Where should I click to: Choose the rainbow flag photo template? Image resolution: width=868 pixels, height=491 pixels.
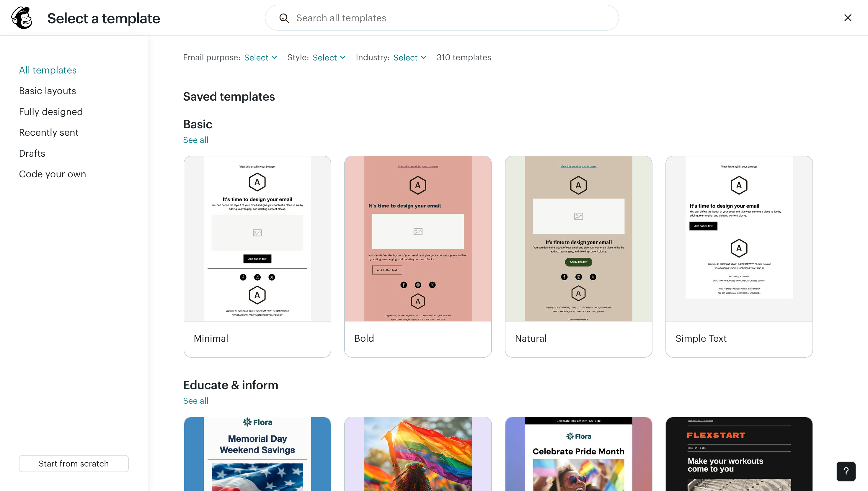coord(418,454)
